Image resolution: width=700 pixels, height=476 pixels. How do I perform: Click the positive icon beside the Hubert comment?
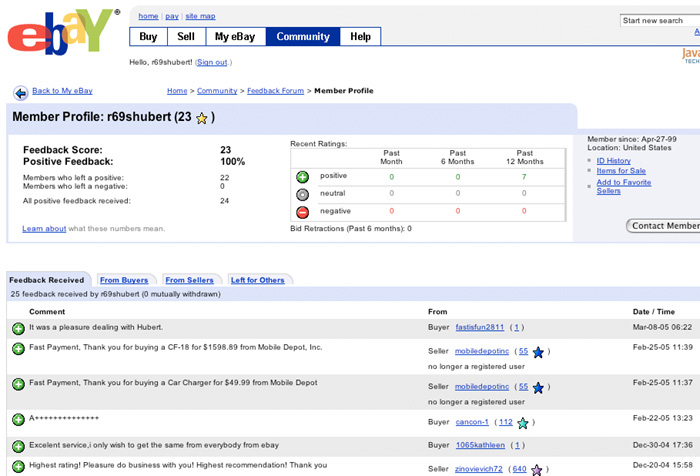tap(18, 328)
